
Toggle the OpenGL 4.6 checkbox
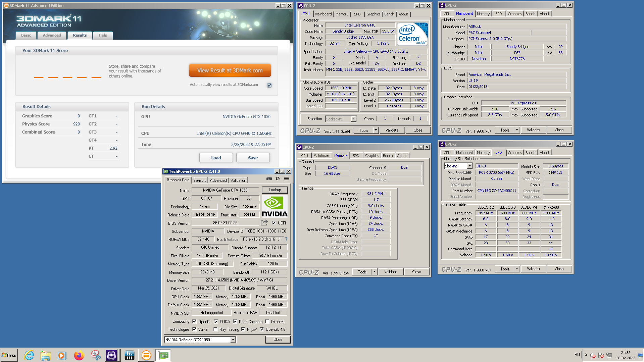coord(262,329)
